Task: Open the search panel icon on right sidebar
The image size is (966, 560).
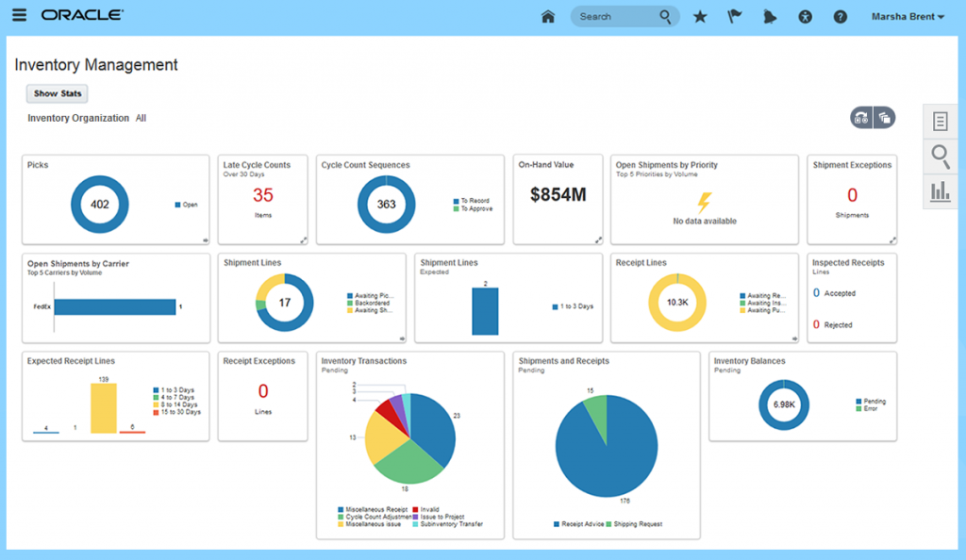Action: pyautogui.click(x=940, y=156)
